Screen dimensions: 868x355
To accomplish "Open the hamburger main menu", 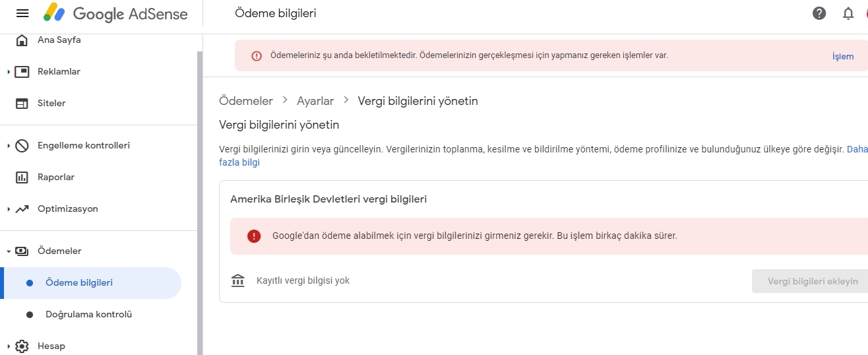I will pyautogui.click(x=22, y=13).
